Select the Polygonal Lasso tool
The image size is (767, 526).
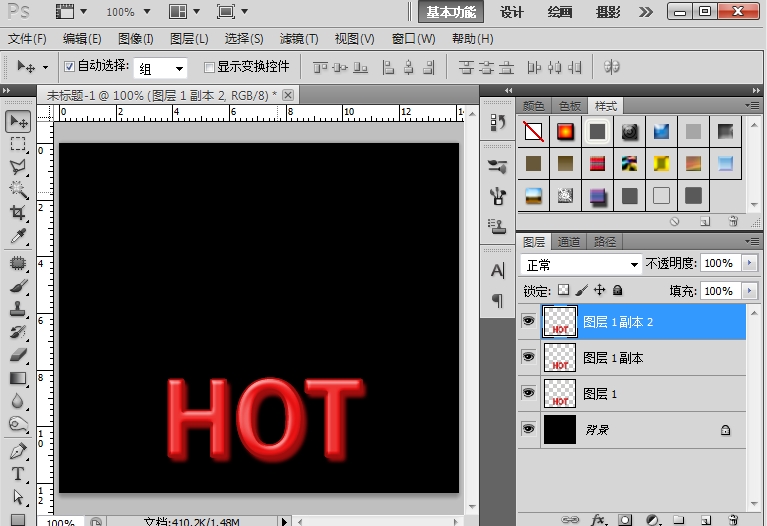tap(18, 167)
